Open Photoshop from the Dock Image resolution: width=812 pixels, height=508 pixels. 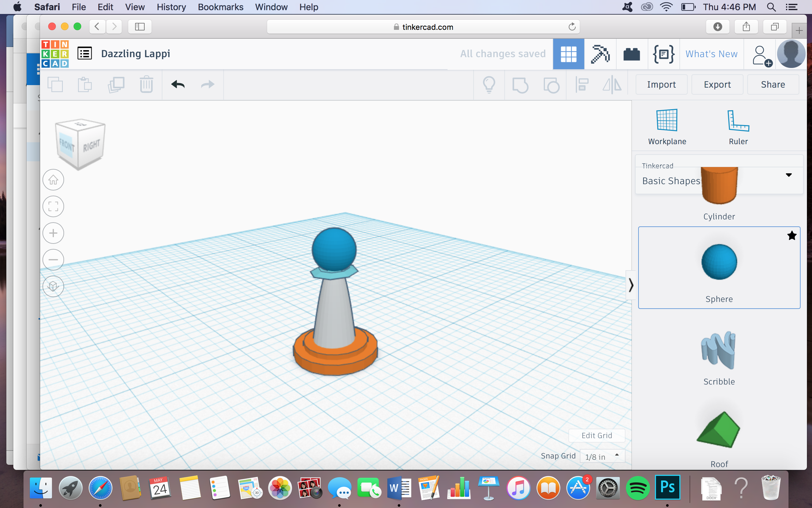[667, 487]
